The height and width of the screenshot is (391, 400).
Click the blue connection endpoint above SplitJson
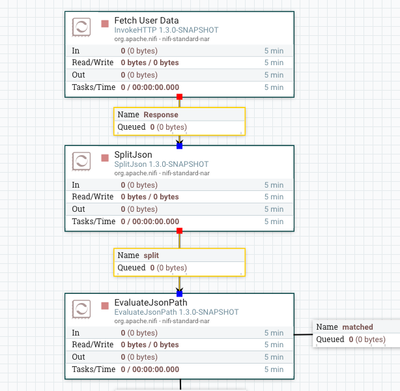[x=179, y=146]
